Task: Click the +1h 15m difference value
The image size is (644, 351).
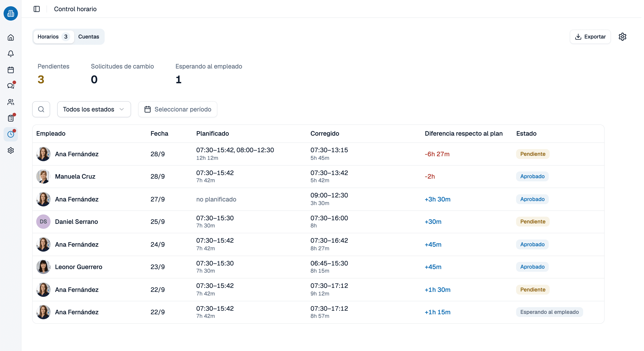Action: coord(438,312)
